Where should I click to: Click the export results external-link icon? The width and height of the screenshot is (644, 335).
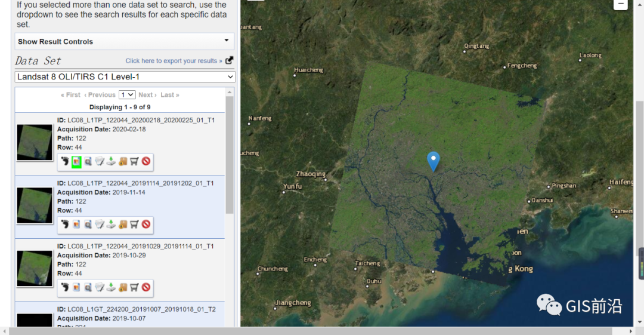point(229,60)
